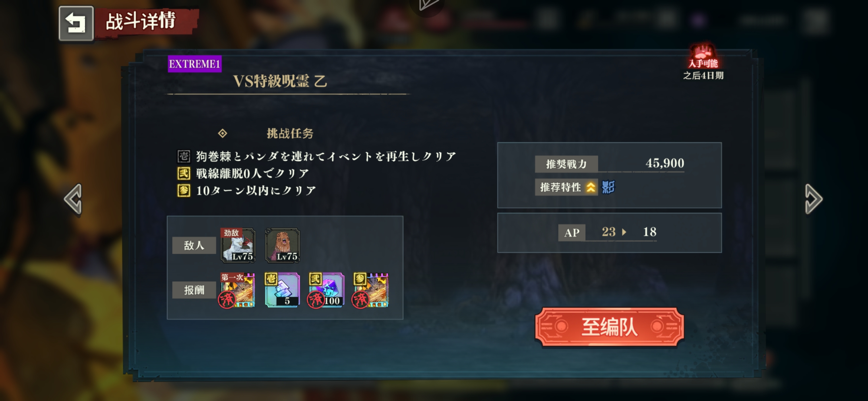Click the 推奨戦力 recommended power label

click(566, 164)
